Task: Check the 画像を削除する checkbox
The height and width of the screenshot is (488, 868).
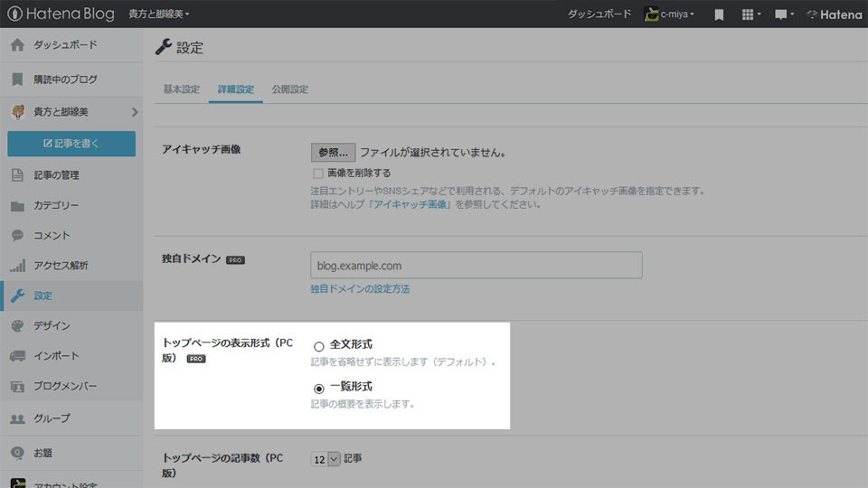Action: (x=317, y=174)
